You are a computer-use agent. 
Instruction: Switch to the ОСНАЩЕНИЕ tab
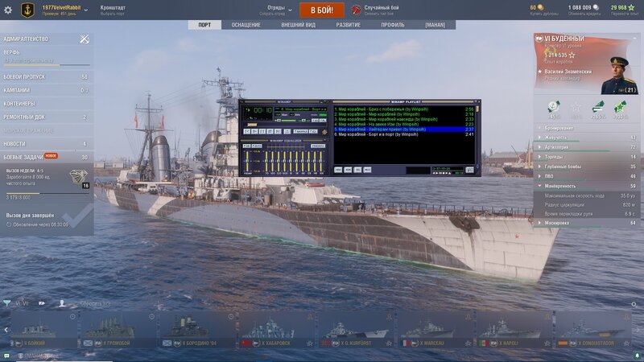(x=246, y=25)
